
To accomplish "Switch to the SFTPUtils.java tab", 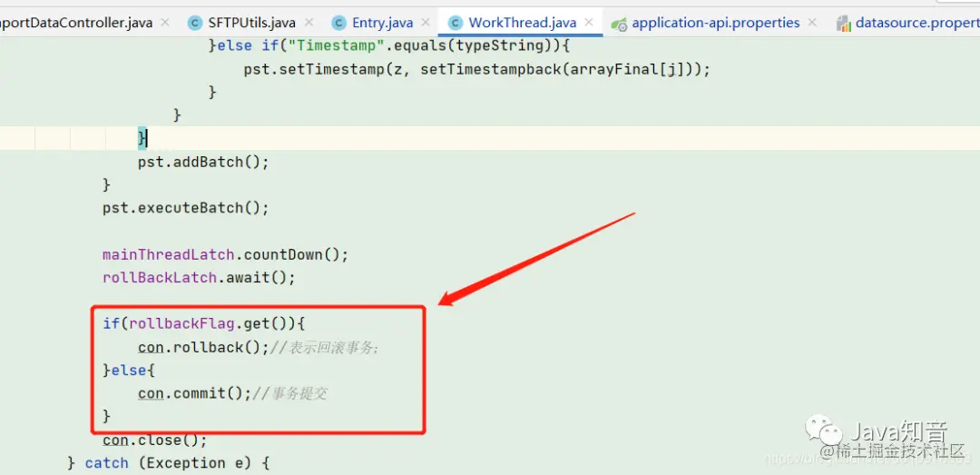I will [252, 23].
